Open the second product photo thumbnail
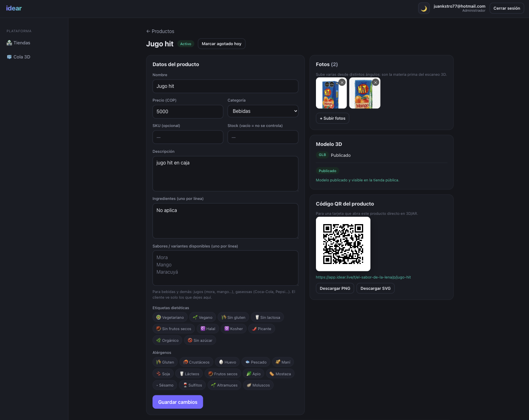The width and height of the screenshot is (529, 420). point(365,93)
